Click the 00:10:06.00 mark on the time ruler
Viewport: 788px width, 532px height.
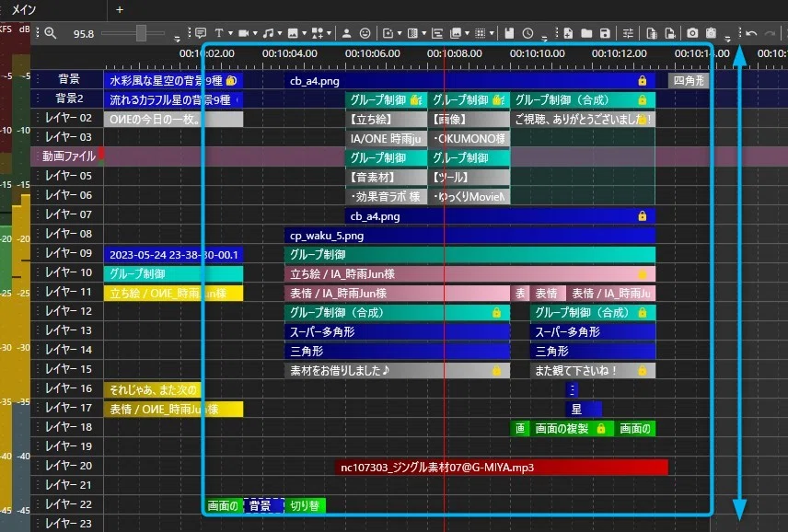click(373, 53)
